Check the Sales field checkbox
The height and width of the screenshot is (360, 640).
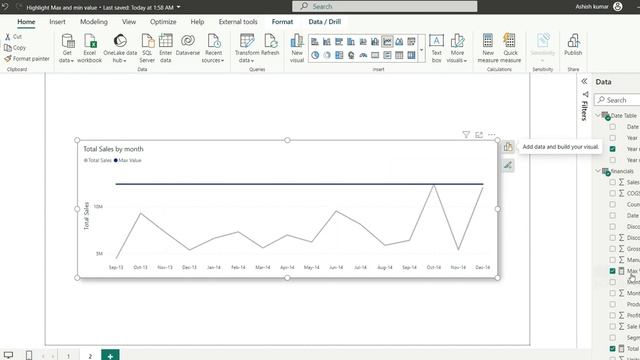click(x=612, y=182)
